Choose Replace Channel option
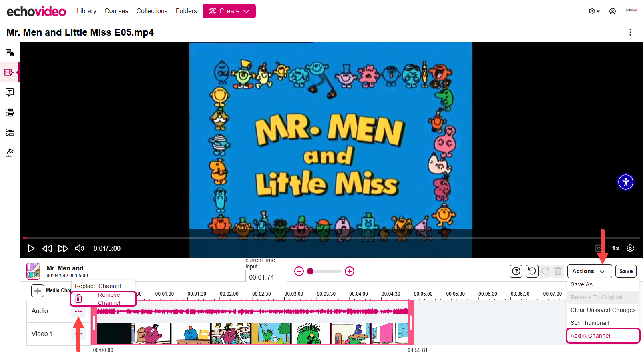The image size is (643, 364). point(98,286)
